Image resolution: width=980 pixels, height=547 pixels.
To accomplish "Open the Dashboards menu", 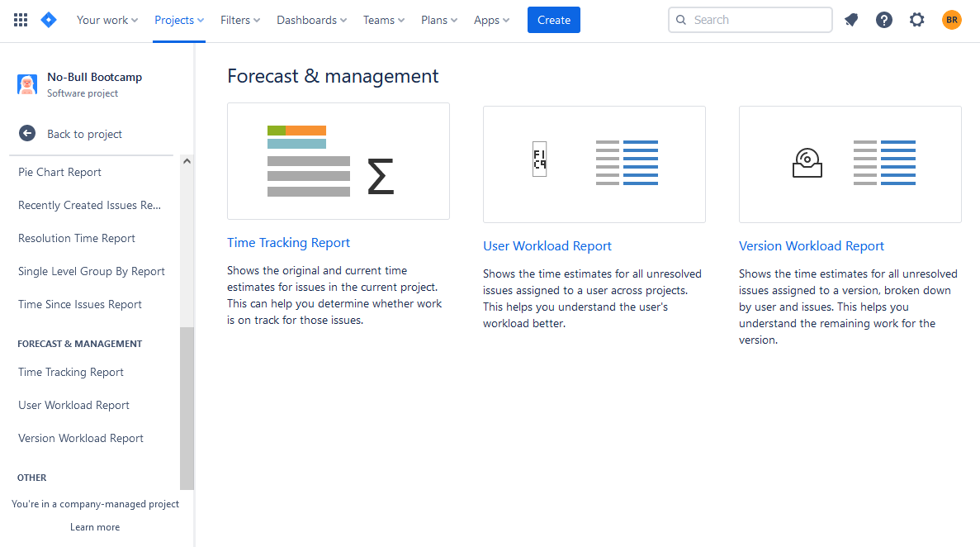I will tap(311, 19).
